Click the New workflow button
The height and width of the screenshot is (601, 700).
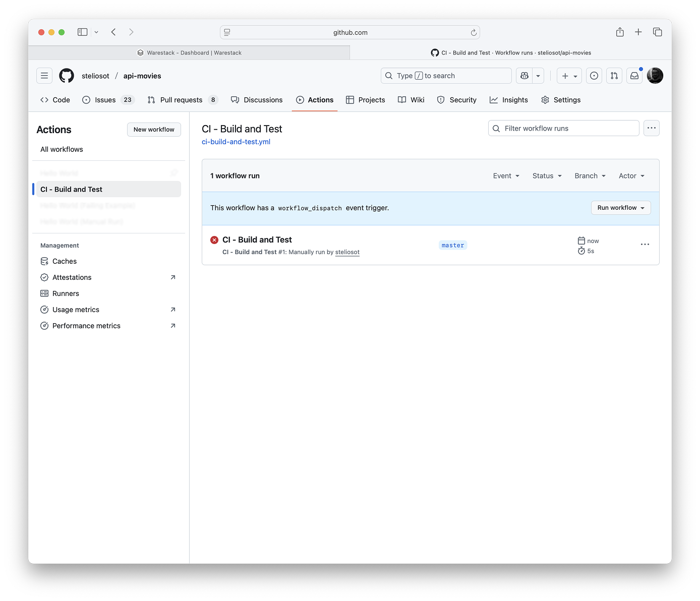pos(154,130)
